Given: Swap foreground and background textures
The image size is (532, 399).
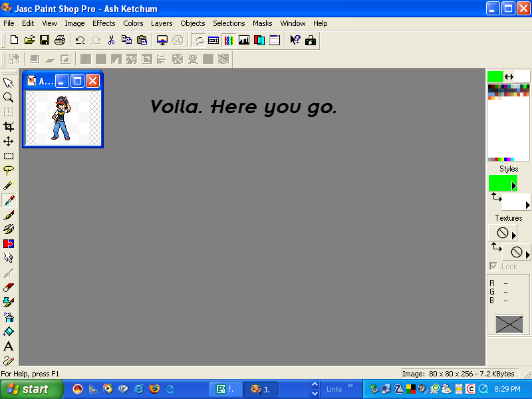Looking at the screenshot, I should (496, 247).
